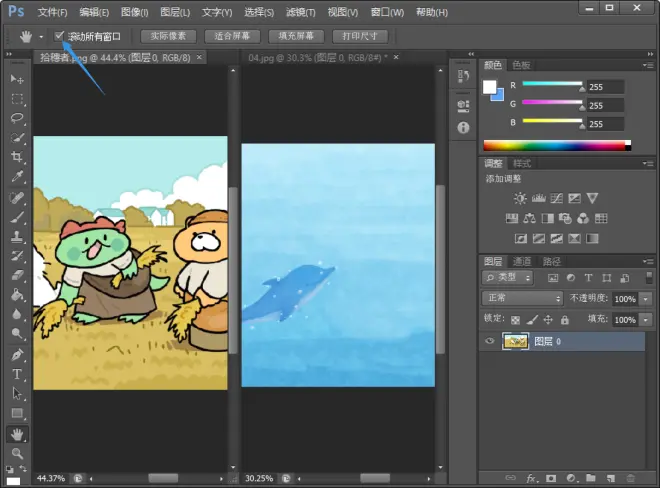Click the 打印尺寸 button

pos(360,36)
